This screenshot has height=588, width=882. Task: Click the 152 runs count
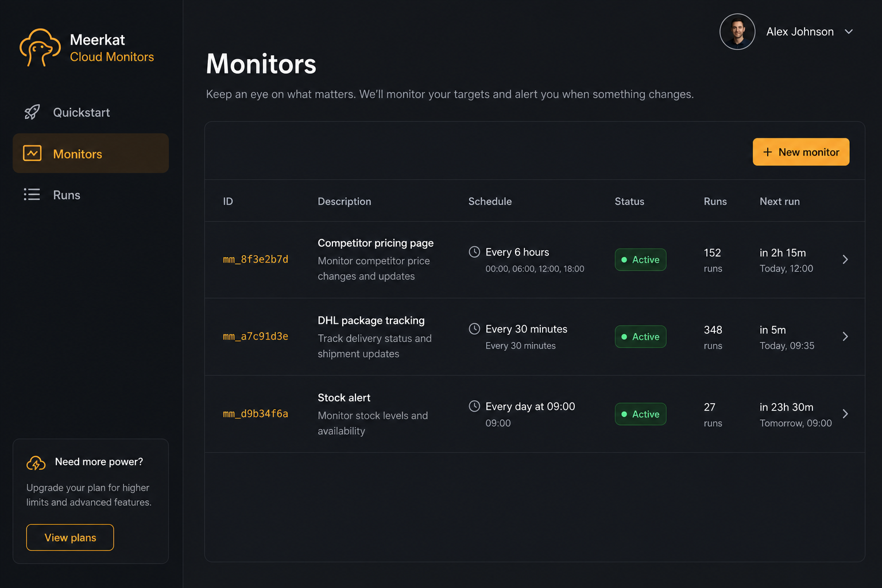[713, 253]
